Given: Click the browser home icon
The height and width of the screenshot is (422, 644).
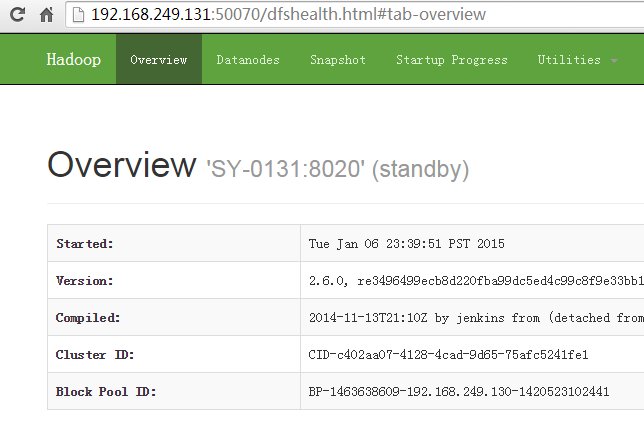Looking at the screenshot, I should click(x=46, y=15).
